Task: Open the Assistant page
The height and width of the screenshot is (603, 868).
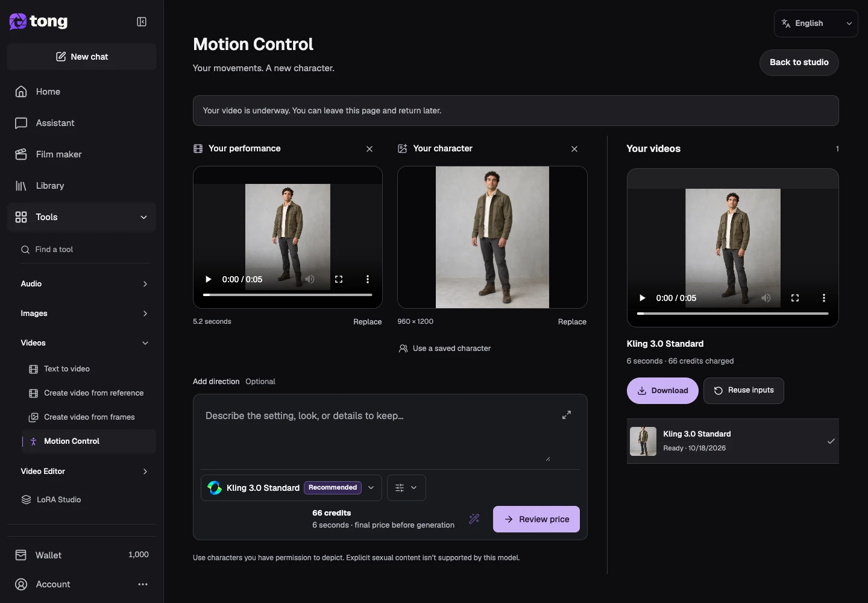Action: pyautogui.click(x=81, y=123)
